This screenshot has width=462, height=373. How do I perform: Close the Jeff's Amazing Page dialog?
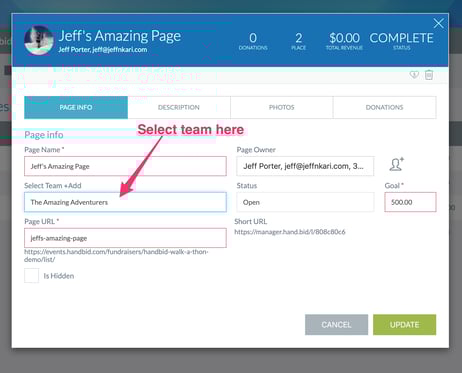(x=438, y=23)
